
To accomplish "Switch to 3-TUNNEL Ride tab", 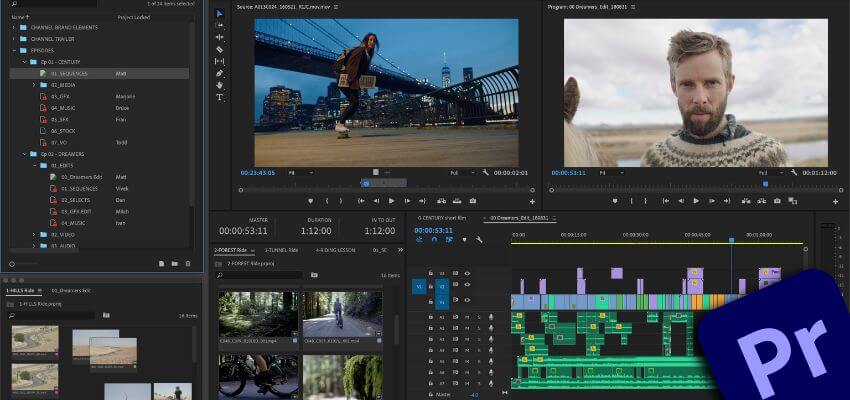I will pyautogui.click(x=281, y=250).
